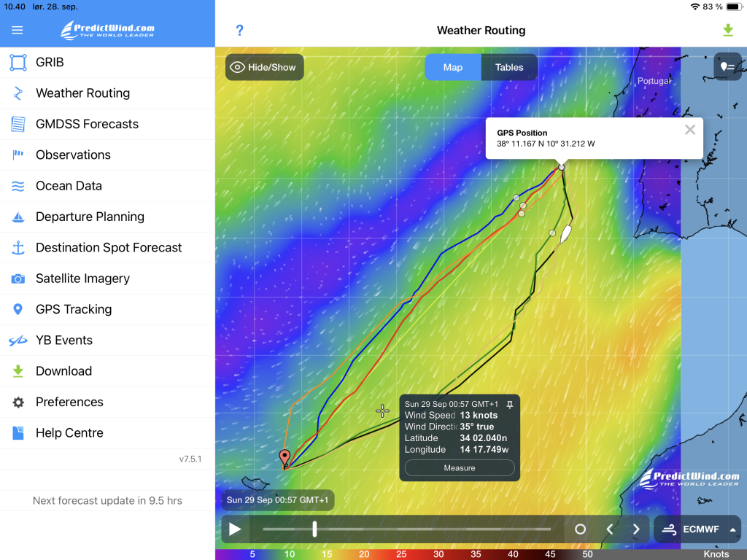
Task: Click the GMDSS Forecasts document icon
Action: point(18,124)
